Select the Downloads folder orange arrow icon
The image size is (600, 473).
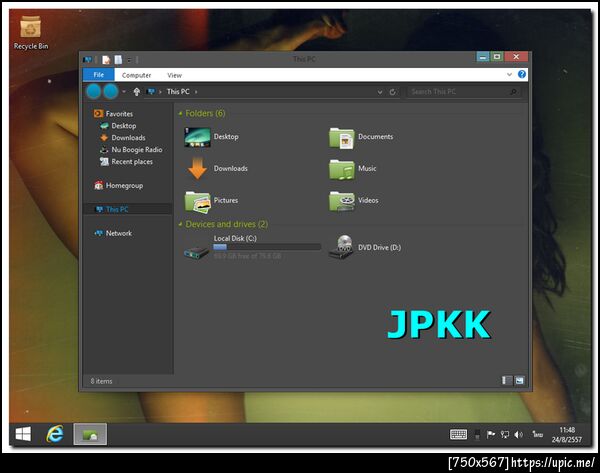(x=197, y=168)
